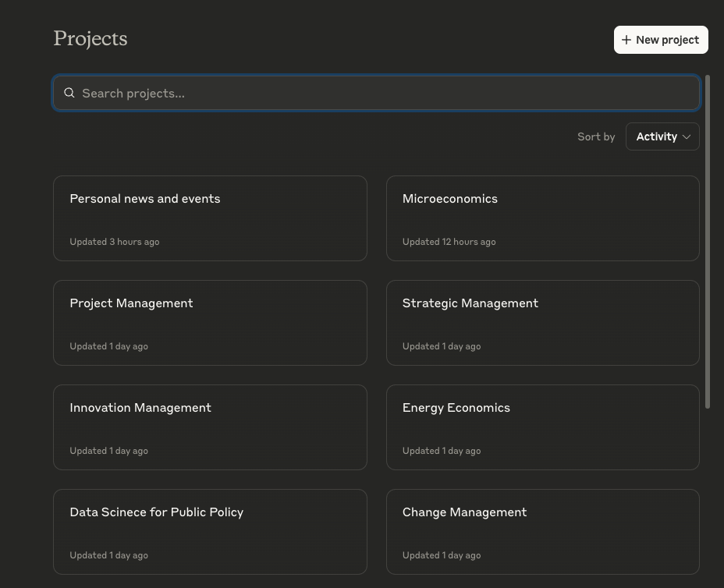Image resolution: width=724 pixels, height=588 pixels.
Task: Click the New project button
Action: click(x=661, y=40)
